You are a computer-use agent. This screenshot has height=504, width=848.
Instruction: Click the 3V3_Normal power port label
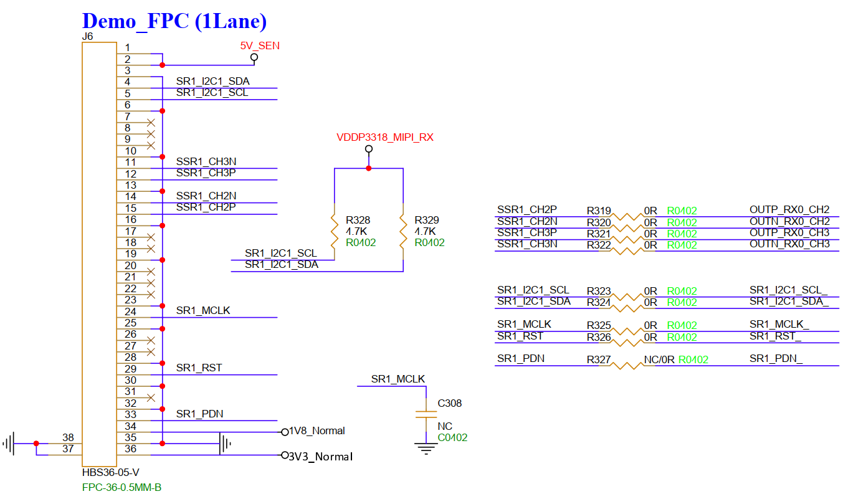click(x=320, y=457)
